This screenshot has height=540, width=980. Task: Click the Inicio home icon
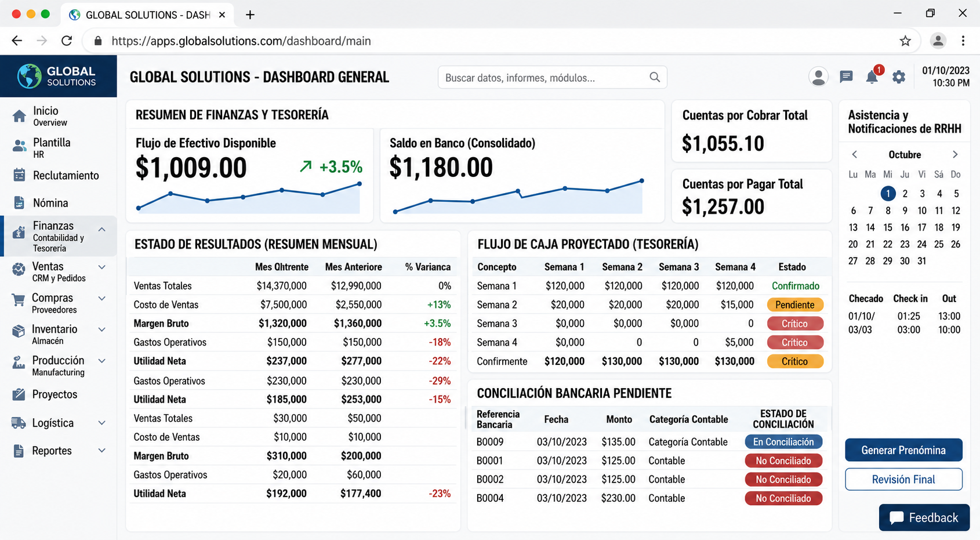pyautogui.click(x=19, y=116)
